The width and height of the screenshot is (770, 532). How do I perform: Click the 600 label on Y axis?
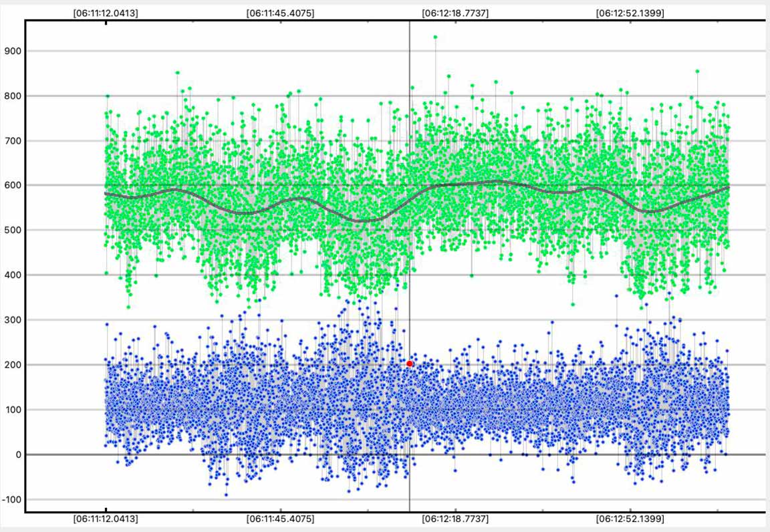coord(12,186)
